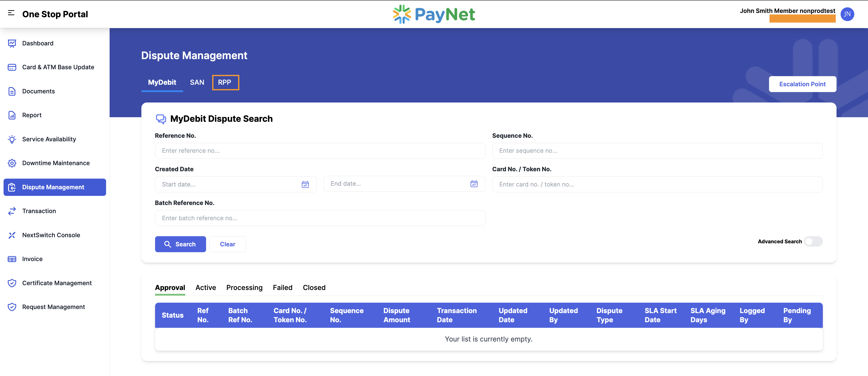Click the Service Availability lightbulb icon
The width and height of the screenshot is (868, 376).
pos(12,139)
